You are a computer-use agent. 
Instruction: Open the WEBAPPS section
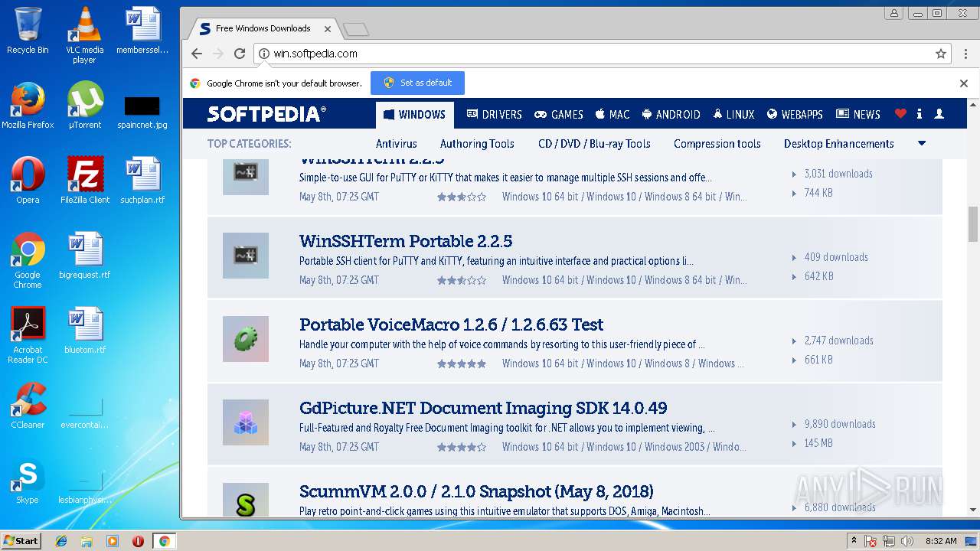point(795,115)
